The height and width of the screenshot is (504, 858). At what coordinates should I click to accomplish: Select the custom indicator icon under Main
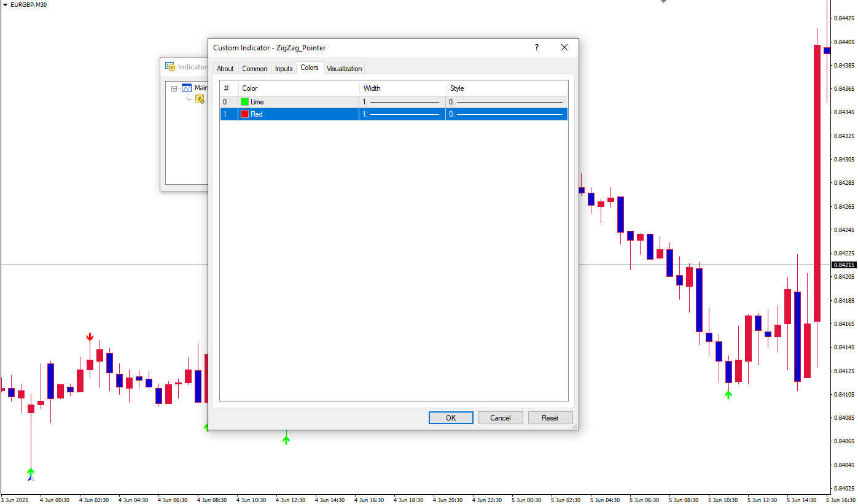pos(200,99)
